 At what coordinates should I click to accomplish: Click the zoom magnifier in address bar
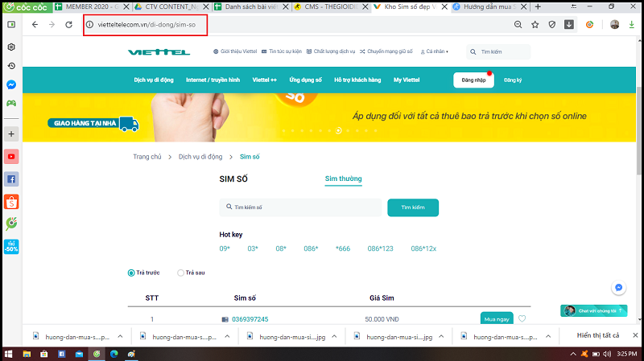click(518, 25)
